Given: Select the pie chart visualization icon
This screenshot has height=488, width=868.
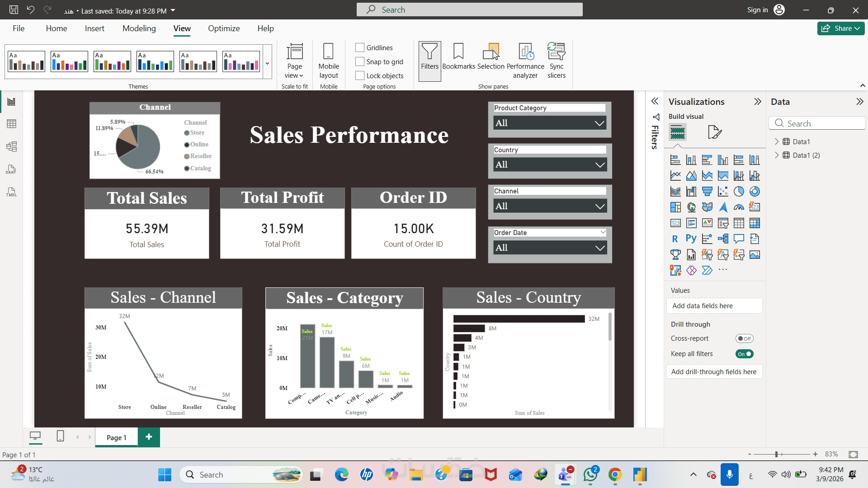Looking at the screenshot, I should click(739, 192).
